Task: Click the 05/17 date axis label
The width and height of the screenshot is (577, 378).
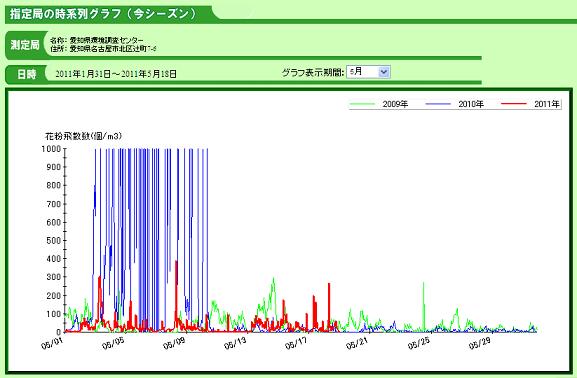Action: point(296,343)
